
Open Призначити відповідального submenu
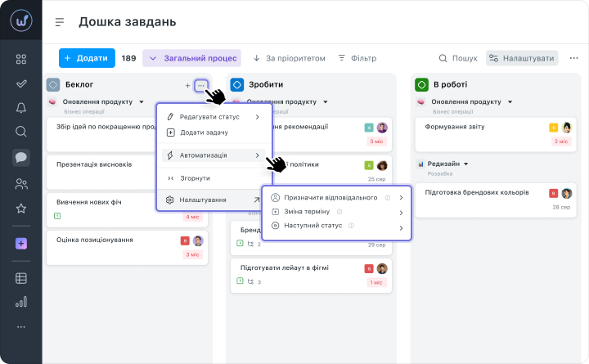tap(337, 198)
